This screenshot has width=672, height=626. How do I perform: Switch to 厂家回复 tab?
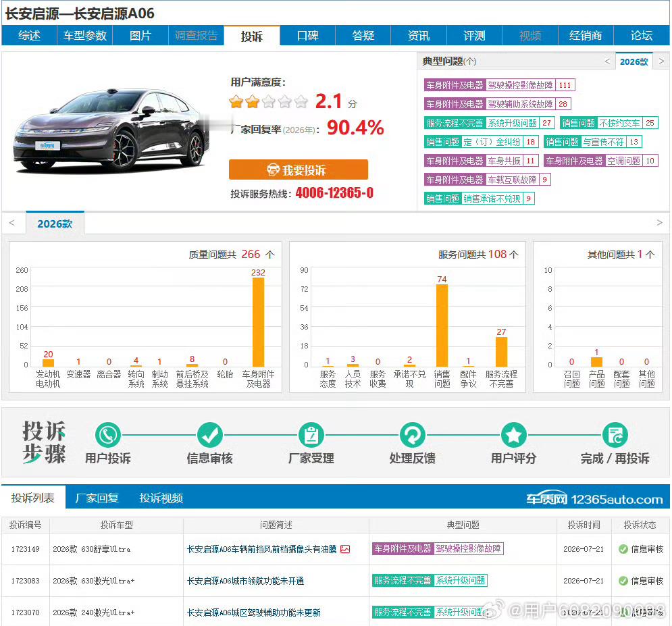97,498
